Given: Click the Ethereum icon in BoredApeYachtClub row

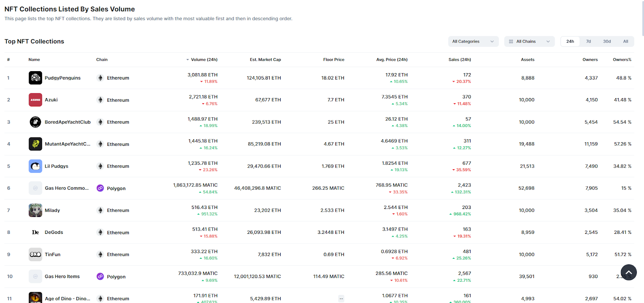Looking at the screenshot, I should 100,122.
